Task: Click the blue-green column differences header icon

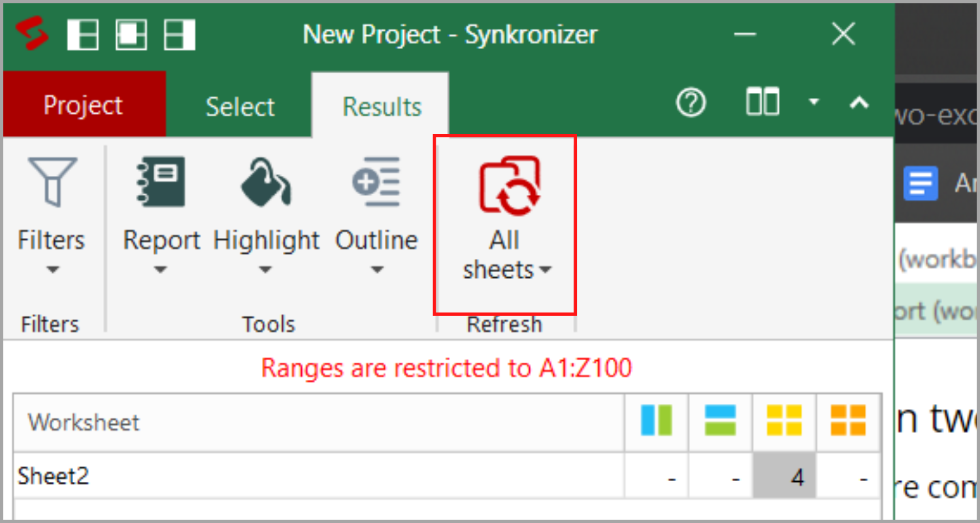Action: [657, 420]
